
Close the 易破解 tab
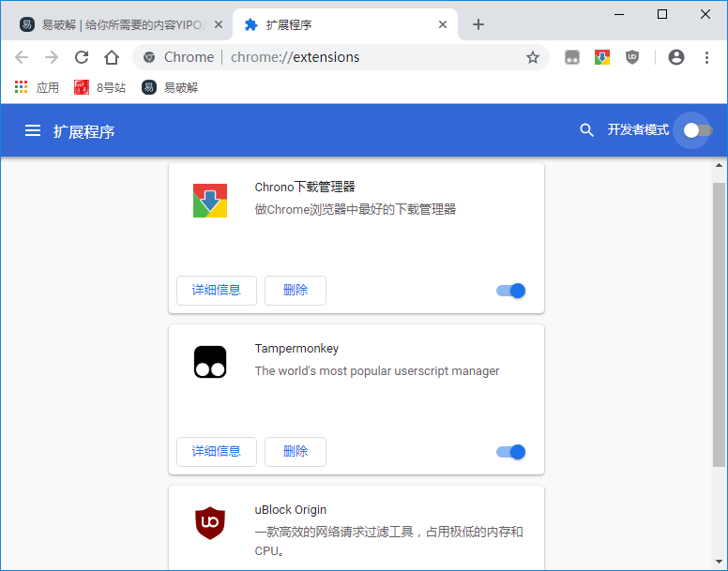[219, 24]
